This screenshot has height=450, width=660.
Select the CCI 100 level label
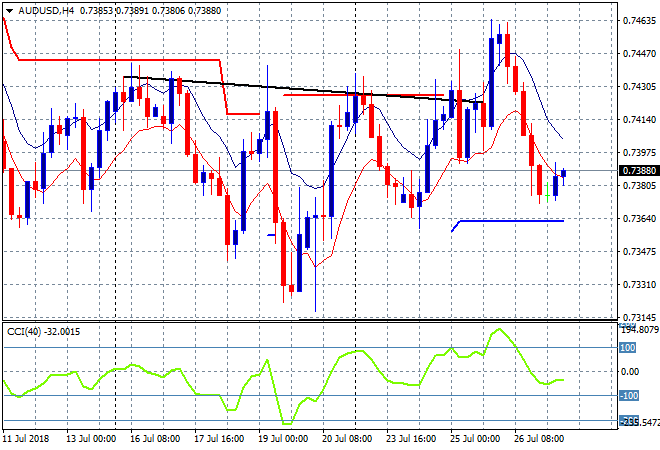[x=628, y=348]
